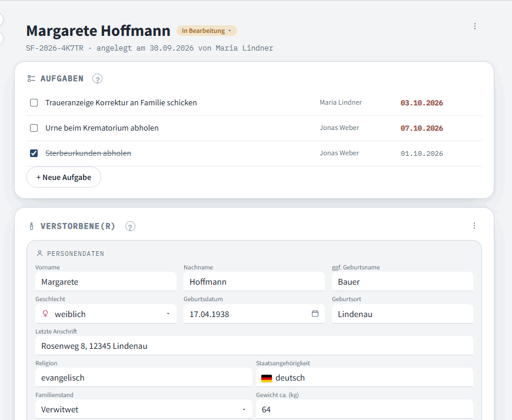
Task: Open the case options three-dot menu
Action: [475, 26]
